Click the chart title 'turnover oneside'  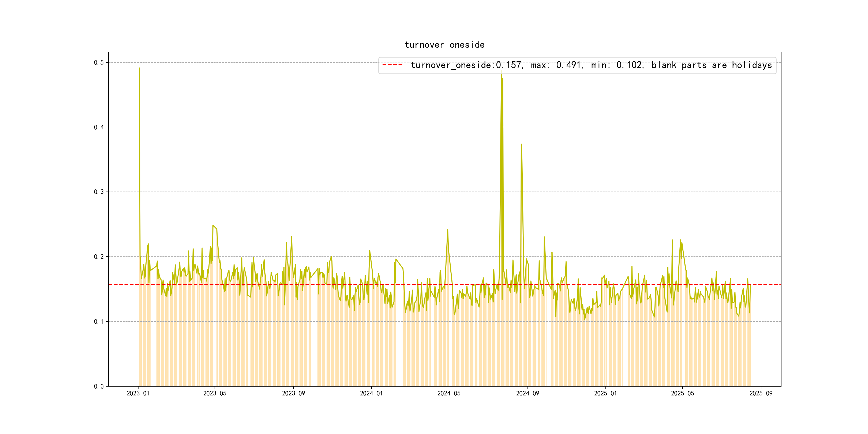(x=444, y=45)
